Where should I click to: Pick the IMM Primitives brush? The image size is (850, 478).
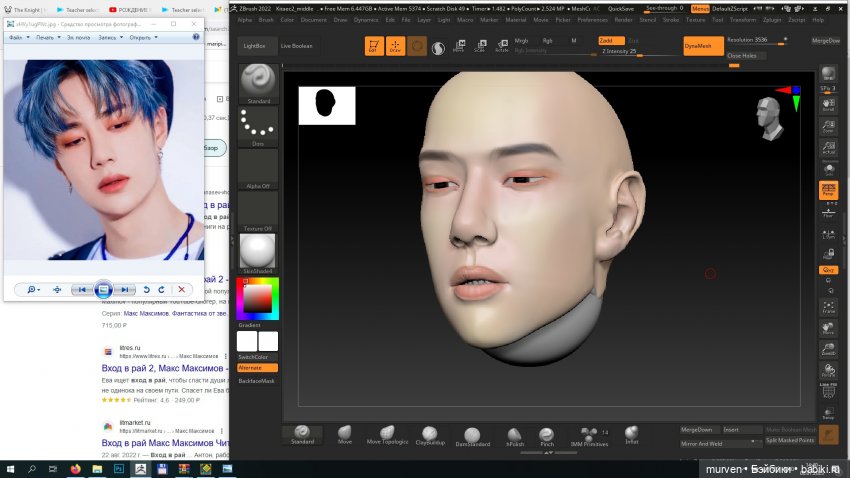589,436
